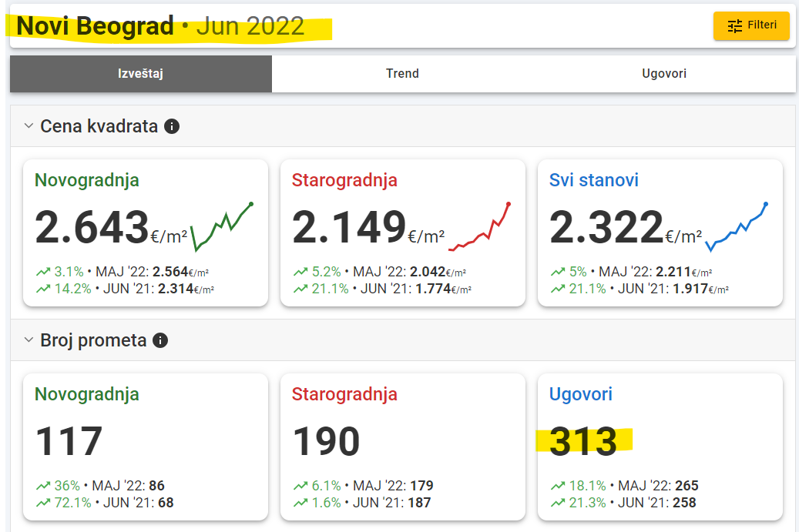Open the Filteri filter panel

(x=751, y=25)
